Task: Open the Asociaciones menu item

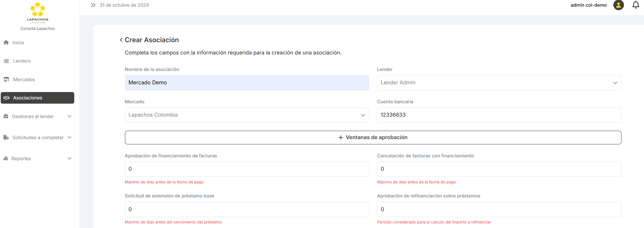Action: 37,98
